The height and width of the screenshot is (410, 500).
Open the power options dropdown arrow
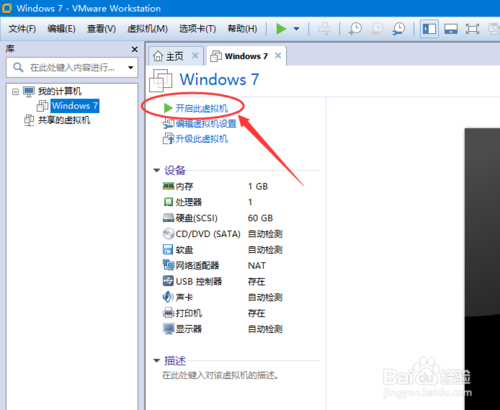(296, 29)
